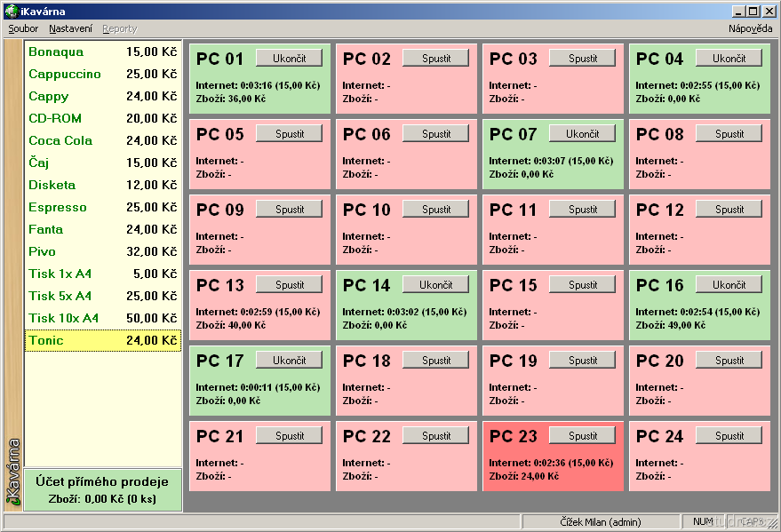Click Ukončit button for PC 01

click(290, 59)
